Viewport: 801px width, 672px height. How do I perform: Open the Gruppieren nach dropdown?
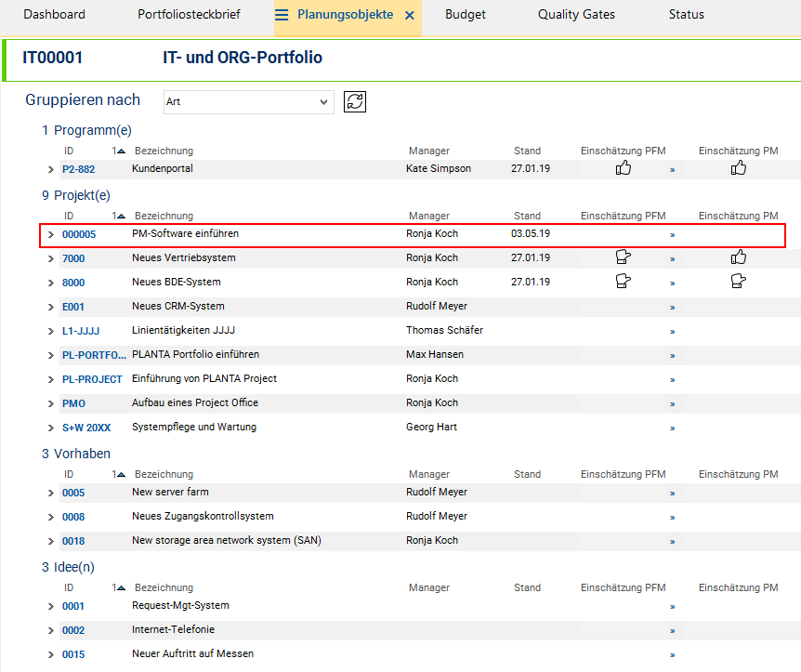(249, 101)
